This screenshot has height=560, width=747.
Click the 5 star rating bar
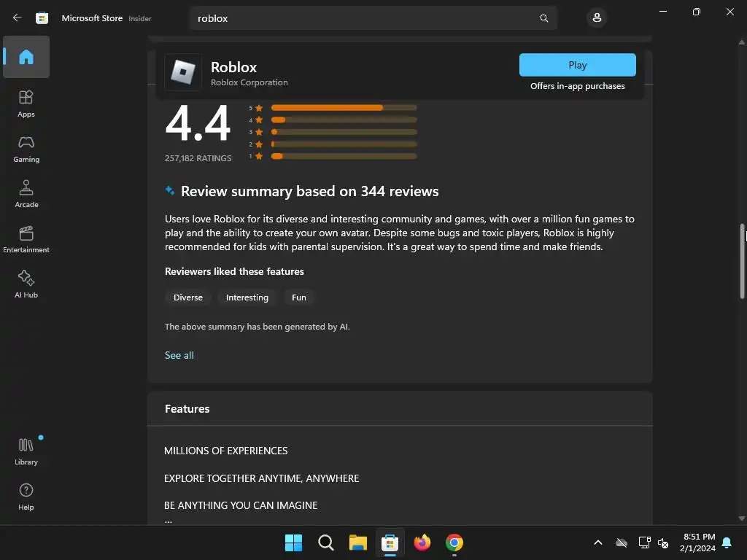click(344, 108)
